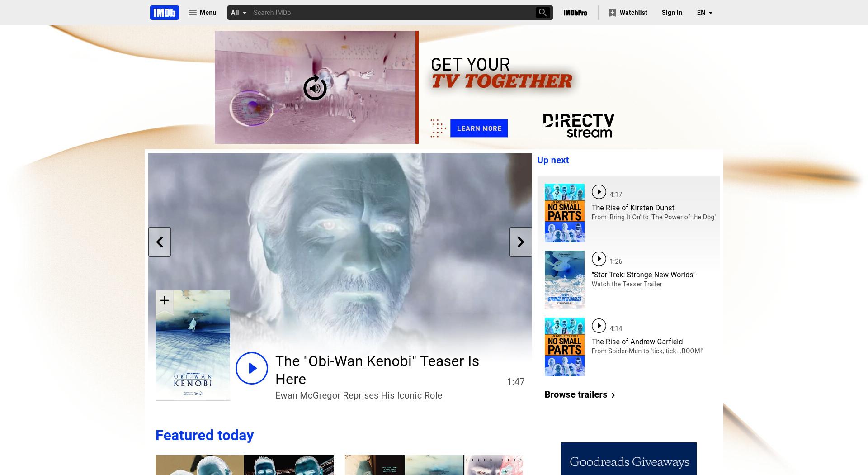This screenshot has width=868, height=475.
Task: Click 'Watch the Teaser Trailer' subtitle
Action: coord(627,284)
